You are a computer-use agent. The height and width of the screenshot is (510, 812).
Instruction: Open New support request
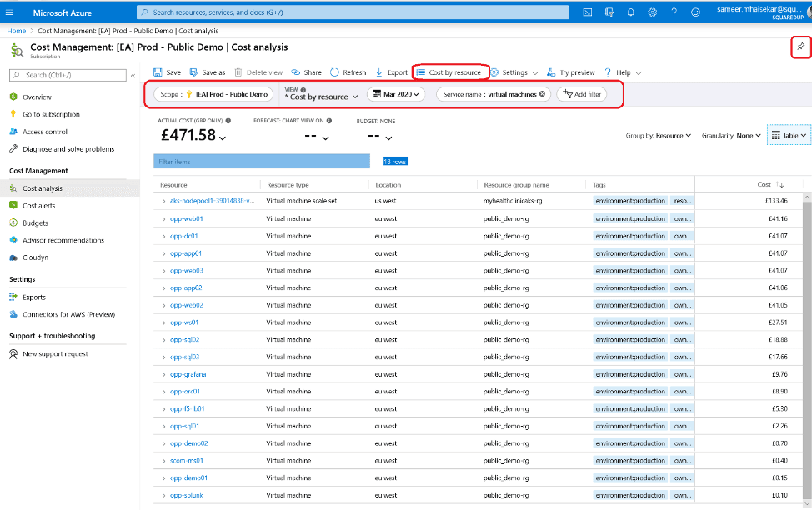pyautogui.click(x=55, y=353)
